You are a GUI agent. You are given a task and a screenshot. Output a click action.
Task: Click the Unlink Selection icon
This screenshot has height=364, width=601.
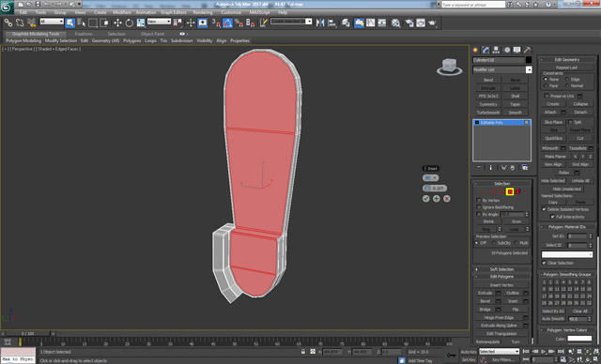click(20, 23)
